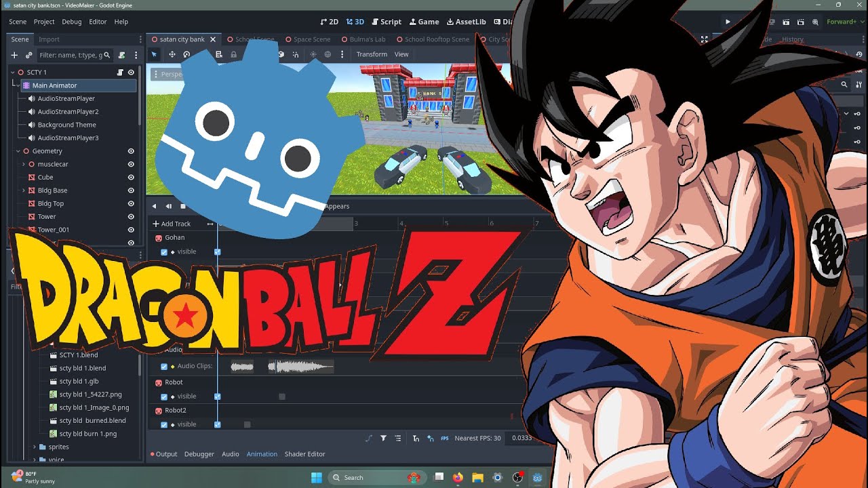Hide the Cube mesh node
This screenshot has width=868, height=488.
tap(131, 177)
